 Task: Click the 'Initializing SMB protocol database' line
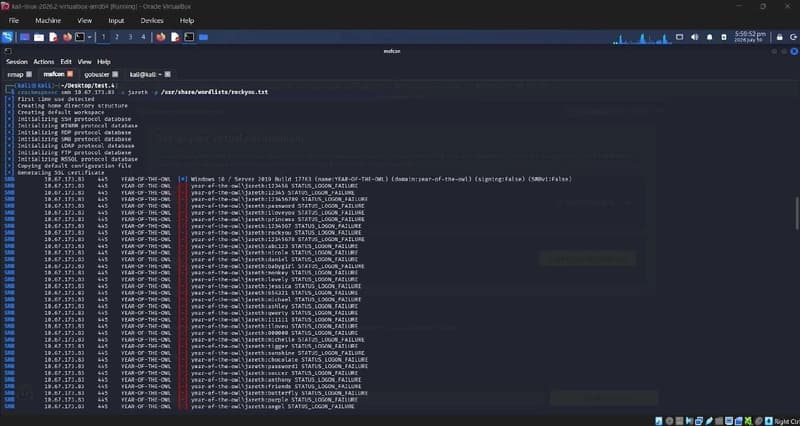pos(74,139)
